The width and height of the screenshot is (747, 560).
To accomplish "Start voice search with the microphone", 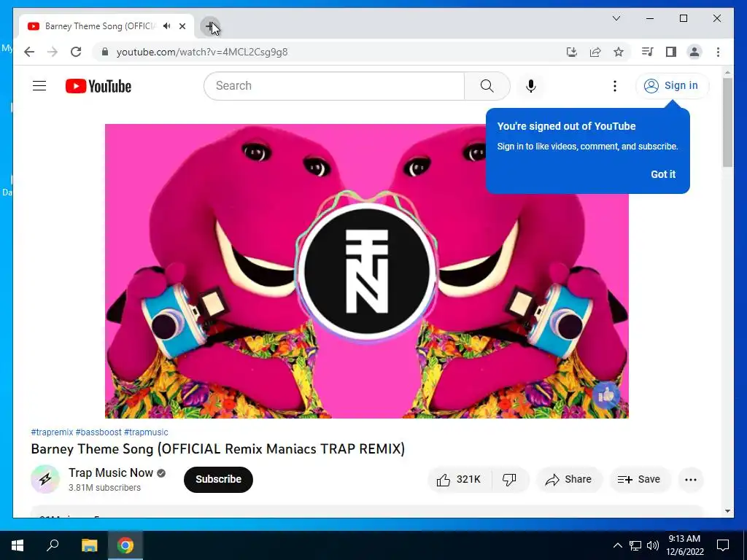I will [531, 86].
